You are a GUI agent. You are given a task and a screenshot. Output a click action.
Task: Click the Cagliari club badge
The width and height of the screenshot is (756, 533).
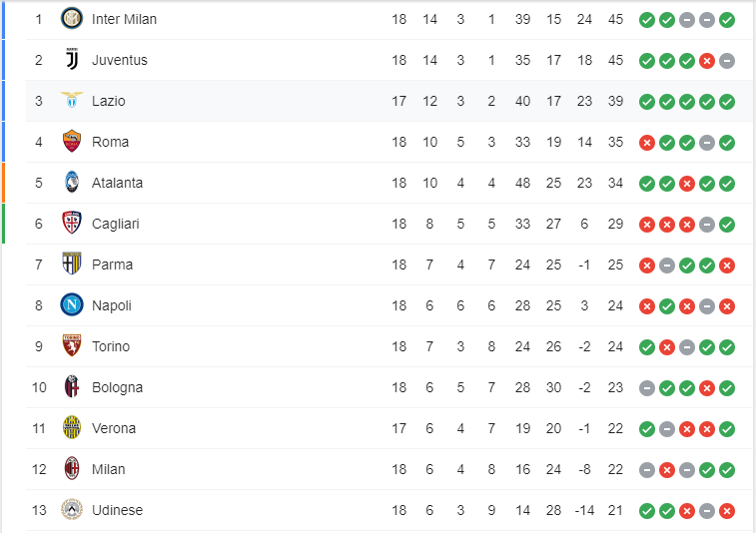pyautogui.click(x=71, y=224)
